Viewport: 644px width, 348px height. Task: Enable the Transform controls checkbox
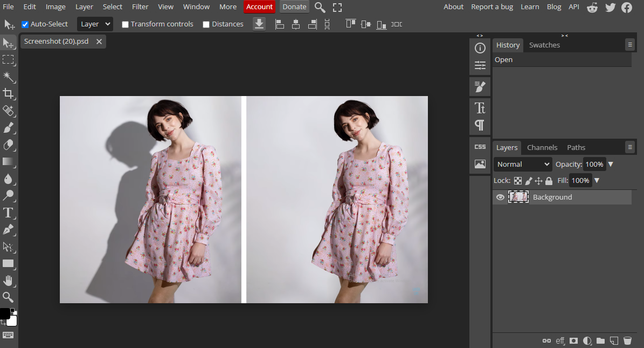[126, 24]
